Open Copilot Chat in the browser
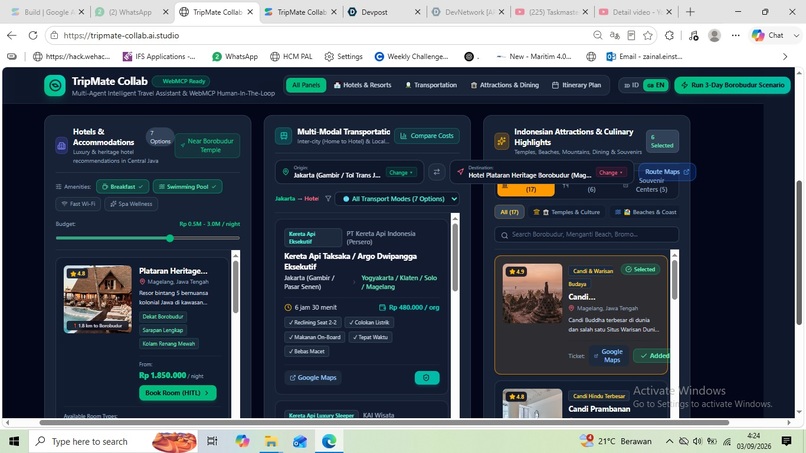Image resolution: width=806 pixels, height=453 pixels. click(769, 35)
